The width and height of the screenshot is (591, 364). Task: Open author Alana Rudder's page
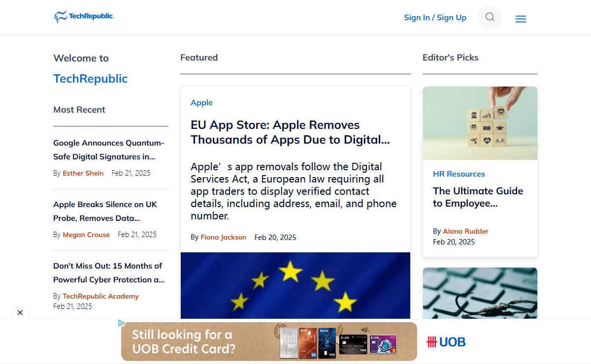[465, 231]
